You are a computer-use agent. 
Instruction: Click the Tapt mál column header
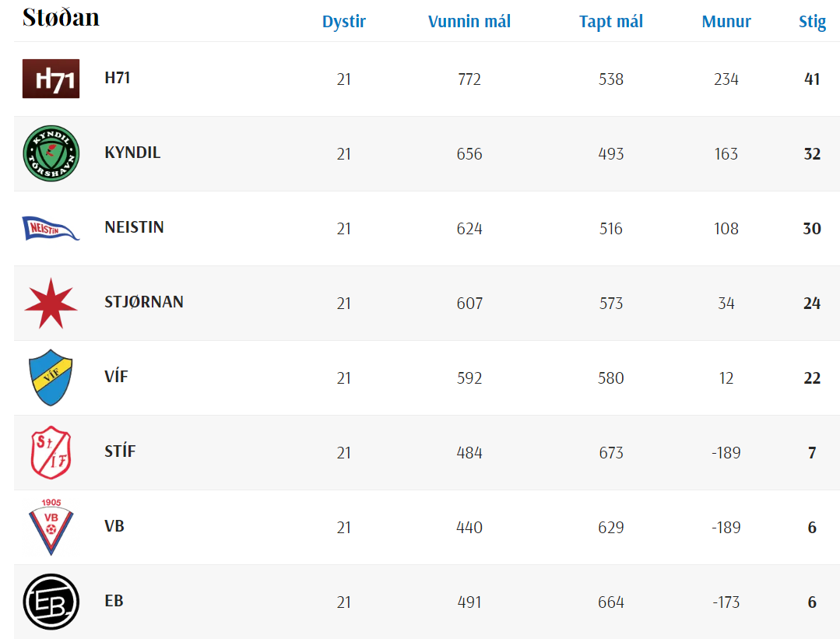point(611,22)
